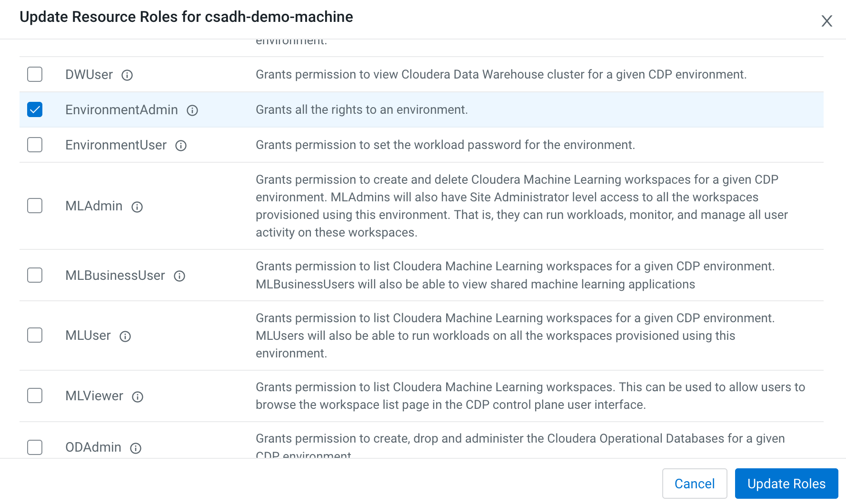Click the MLBusinessUser info icon
The height and width of the screenshot is (504, 846).
click(x=179, y=276)
